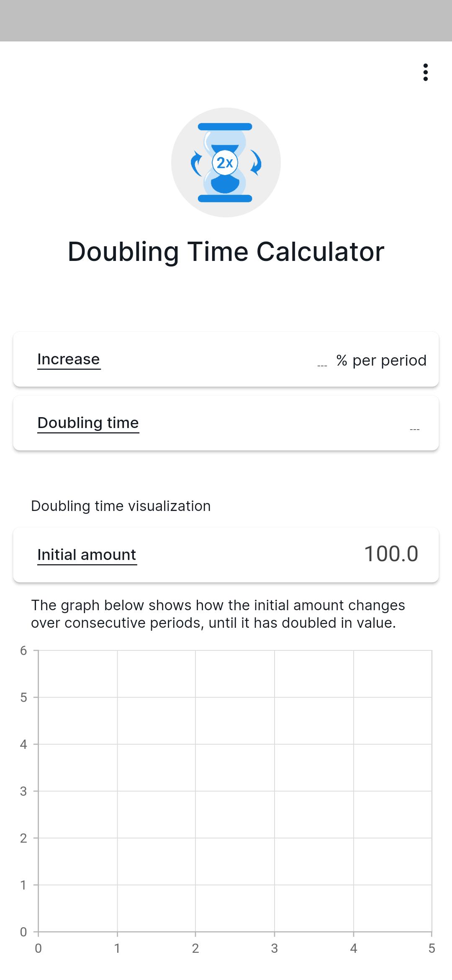Open the underlined Initial amount label

click(x=87, y=555)
